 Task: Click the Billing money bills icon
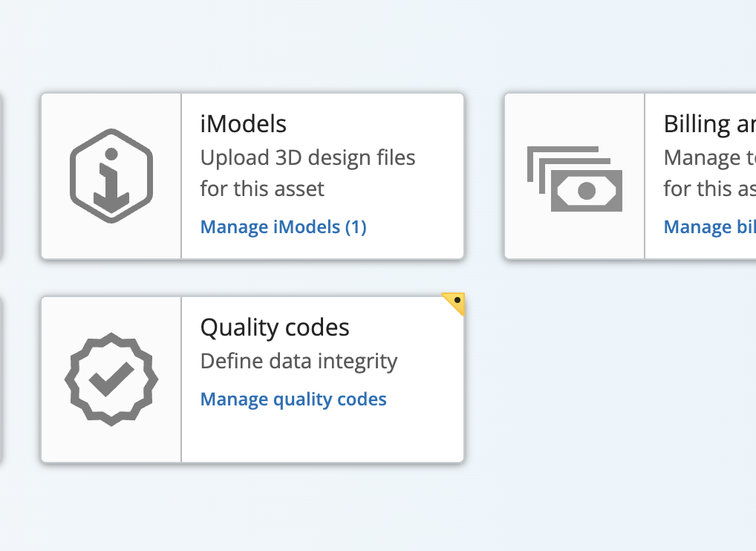pos(575,179)
